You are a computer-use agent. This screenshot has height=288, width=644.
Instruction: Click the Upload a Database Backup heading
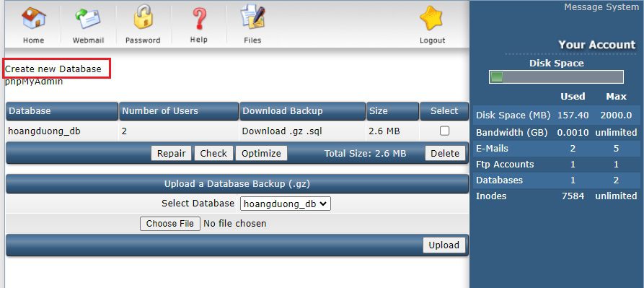click(237, 184)
